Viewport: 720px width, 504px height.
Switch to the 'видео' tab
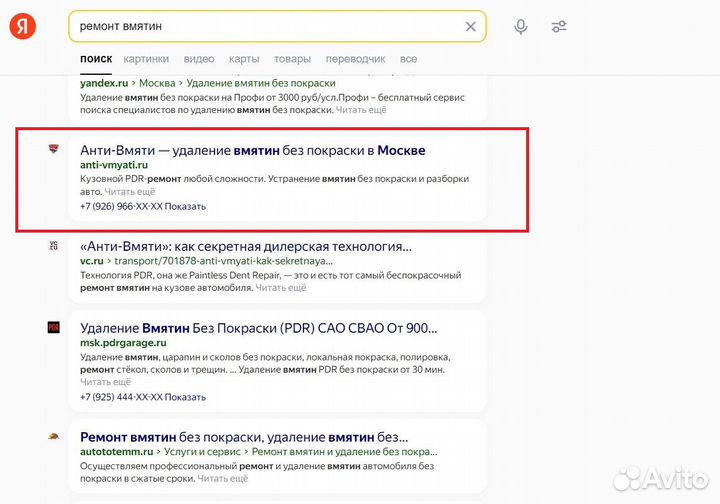coord(199,59)
